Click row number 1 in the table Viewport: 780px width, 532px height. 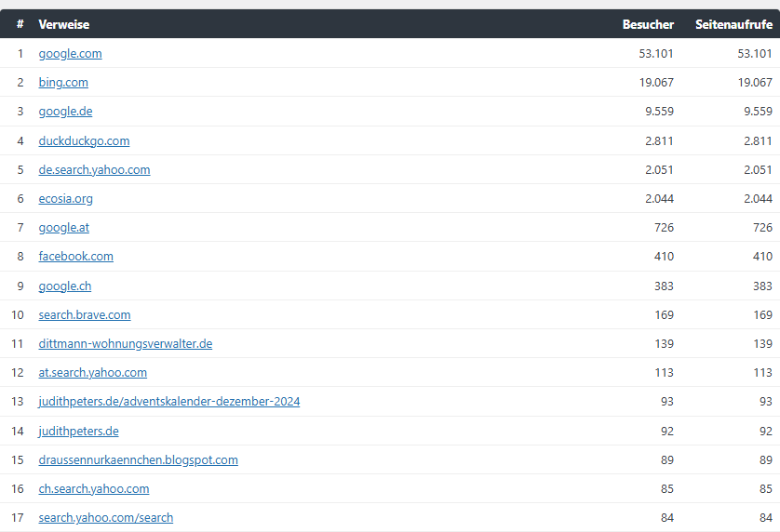click(x=20, y=54)
